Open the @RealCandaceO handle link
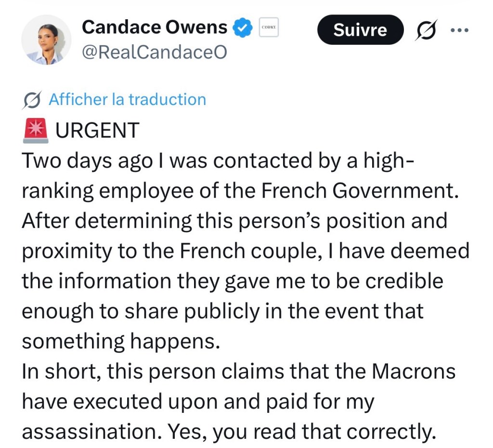The height and width of the screenshot is (448, 493). tap(154, 52)
